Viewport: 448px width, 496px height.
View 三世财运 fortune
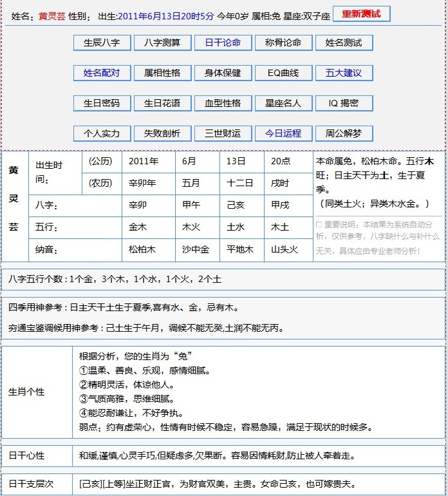pos(223,133)
